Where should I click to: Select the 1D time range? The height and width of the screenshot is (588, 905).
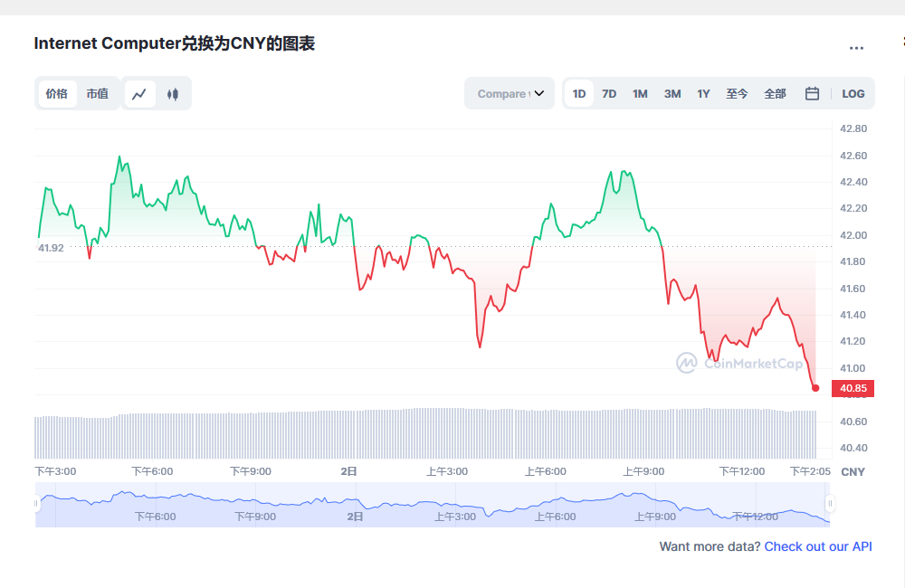coord(579,93)
